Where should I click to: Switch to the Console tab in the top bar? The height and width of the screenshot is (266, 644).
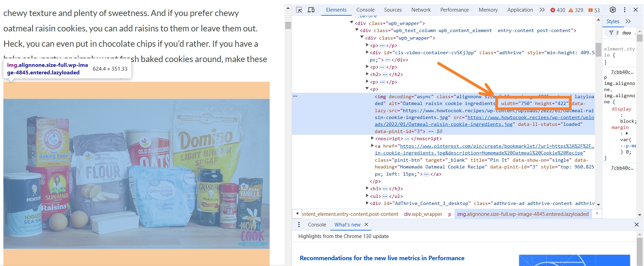click(365, 10)
